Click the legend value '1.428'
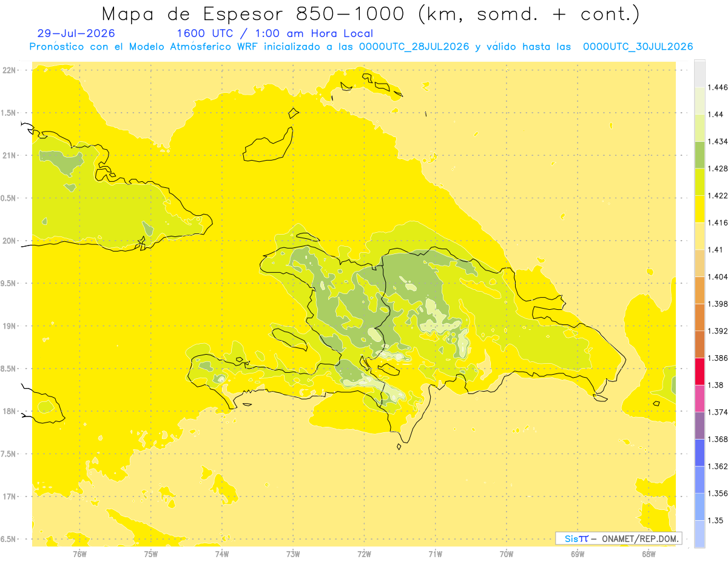The image size is (728, 562). click(x=718, y=169)
